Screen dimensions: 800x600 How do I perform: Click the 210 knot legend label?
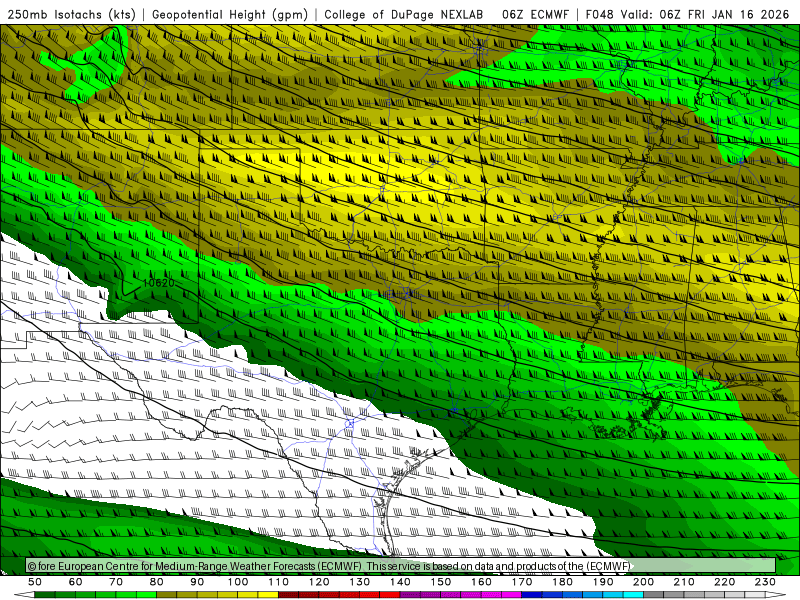click(x=684, y=582)
